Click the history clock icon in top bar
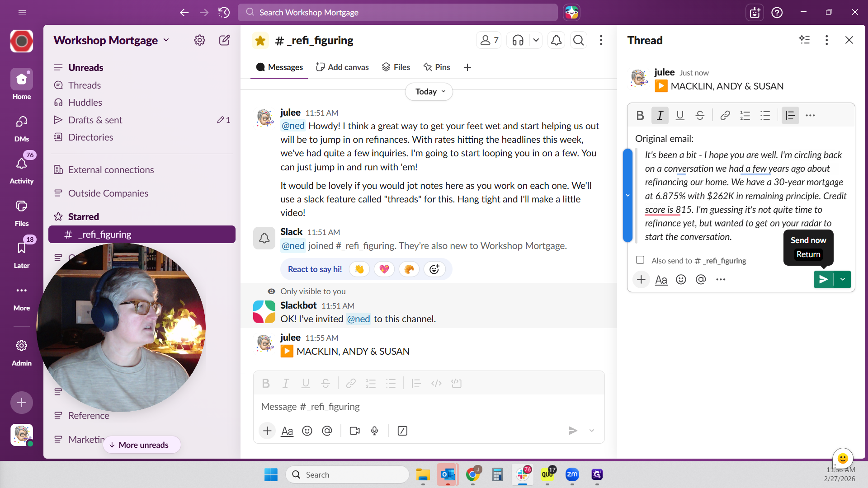 point(224,12)
